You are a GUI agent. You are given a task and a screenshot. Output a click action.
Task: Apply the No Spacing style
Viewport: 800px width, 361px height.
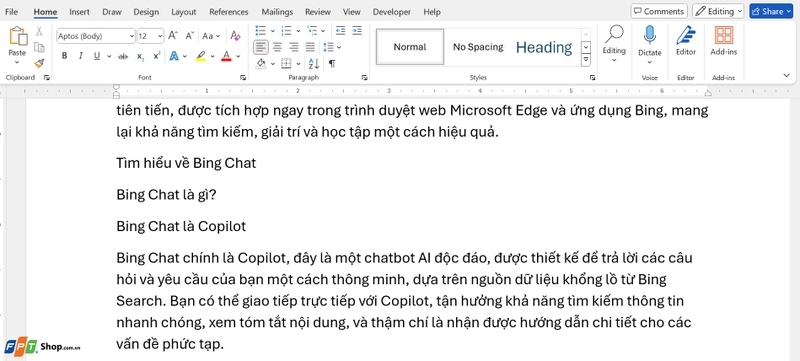tap(478, 47)
